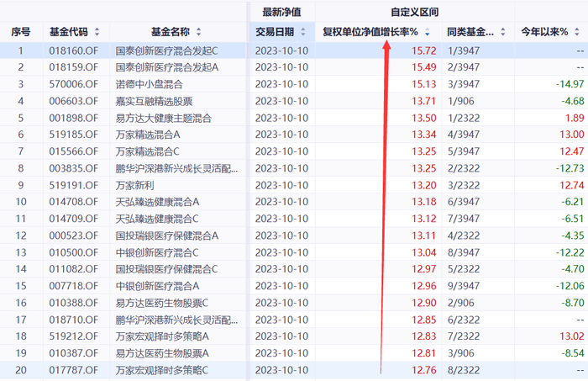Click growth rate value 15.13
This screenshot has width=588, height=381.
click(423, 84)
